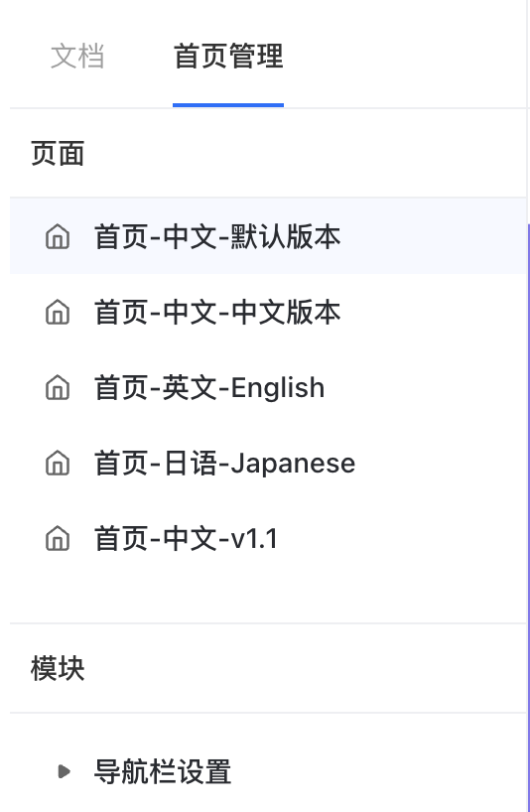Open the 首页-中文-中文版本 page
Image resolution: width=530 pixels, height=812 pixels.
(x=217, y=313)
